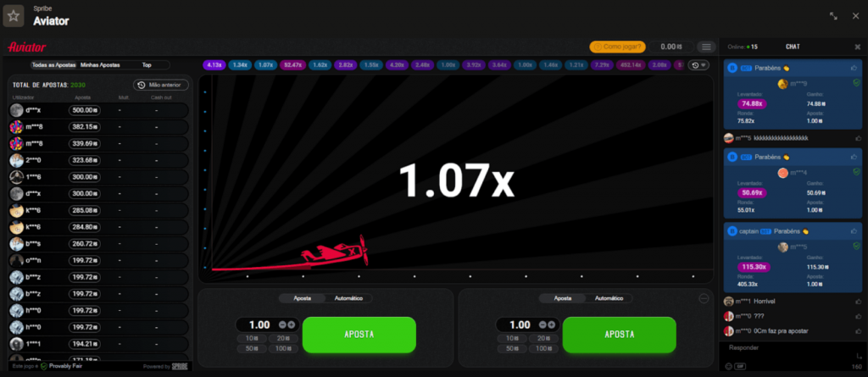Click the 74.88x cashout badge in chat
The width and height of the screenshot is (868, 377).
tap(750, 103)
